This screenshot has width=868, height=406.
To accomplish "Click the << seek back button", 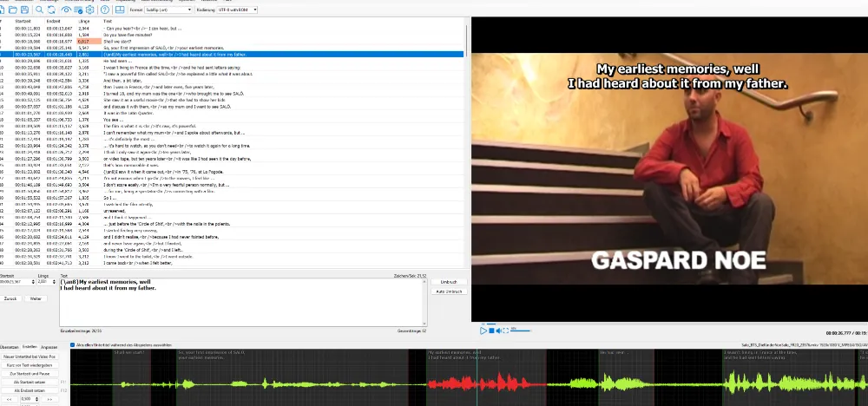I will click(x=9, y=399).
